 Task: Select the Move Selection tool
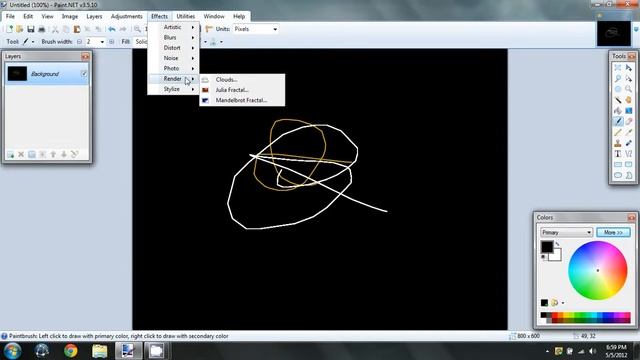[629, 78]
